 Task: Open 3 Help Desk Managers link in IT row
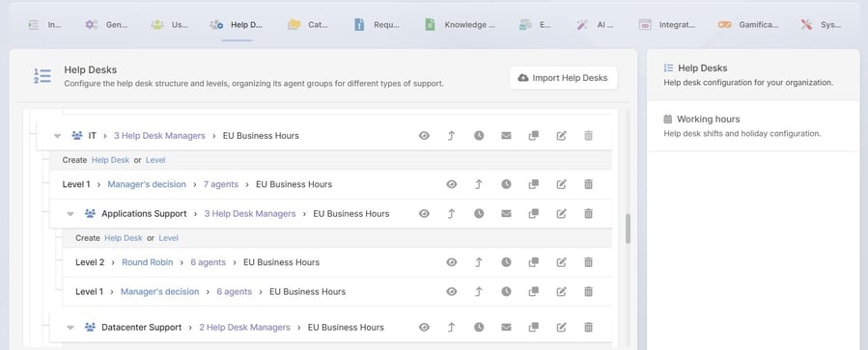[159, 135]
